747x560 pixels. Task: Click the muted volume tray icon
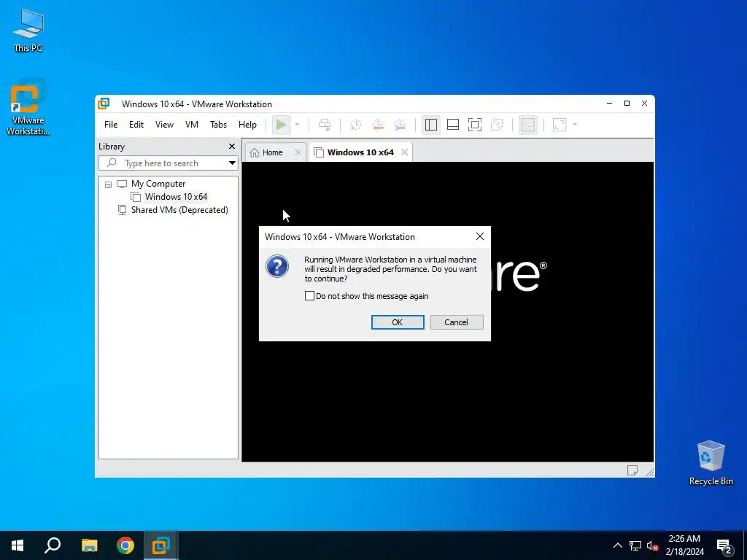652,545
